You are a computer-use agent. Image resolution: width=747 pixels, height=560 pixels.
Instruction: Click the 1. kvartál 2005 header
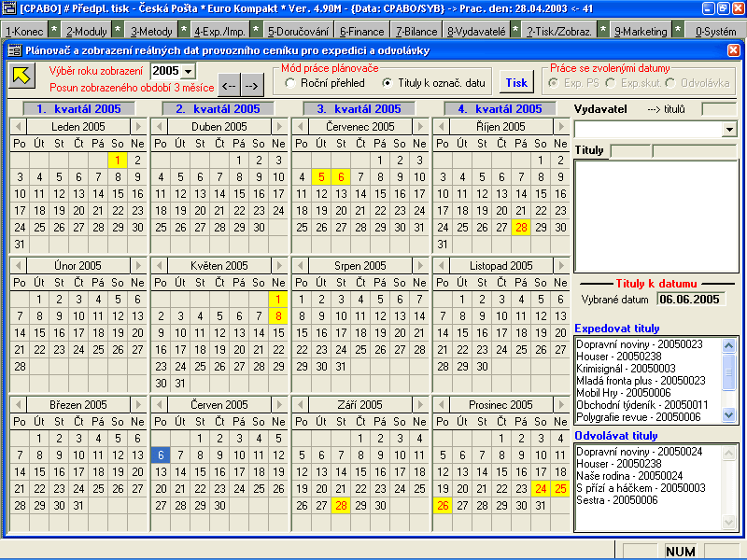coord(79,109)
